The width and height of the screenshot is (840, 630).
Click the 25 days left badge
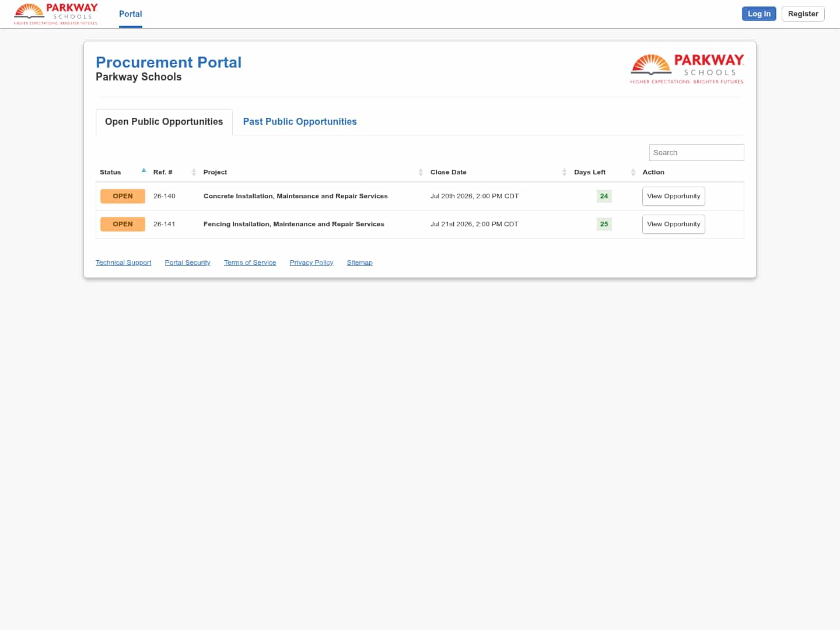[604, 224]
